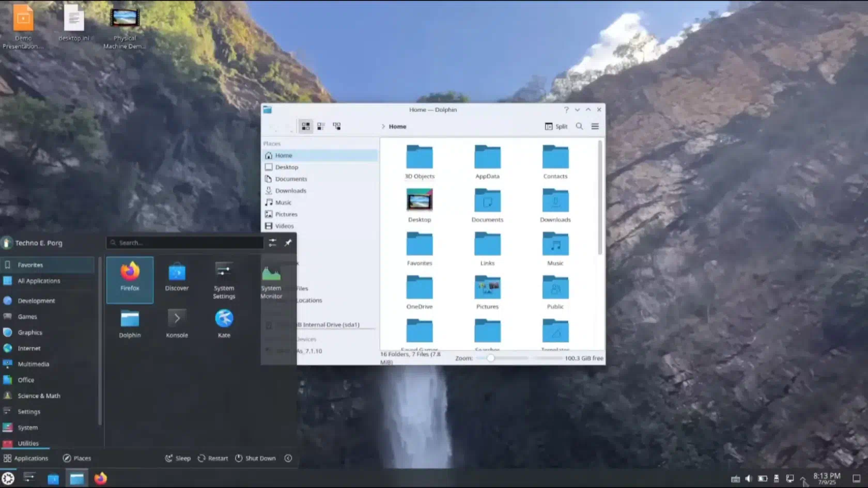Open Documents place in sidebar
The width and height of the screenshot is (868, 488).
320,179
